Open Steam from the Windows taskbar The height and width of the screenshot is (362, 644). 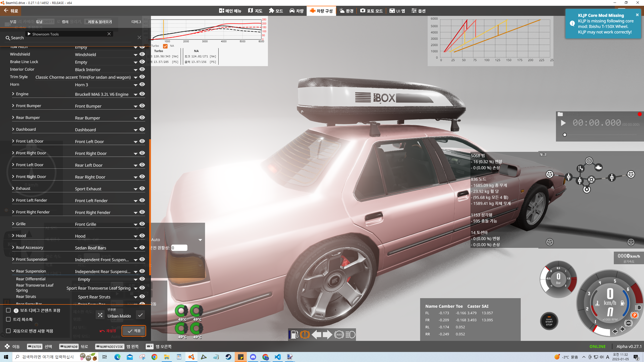[228, 357]
